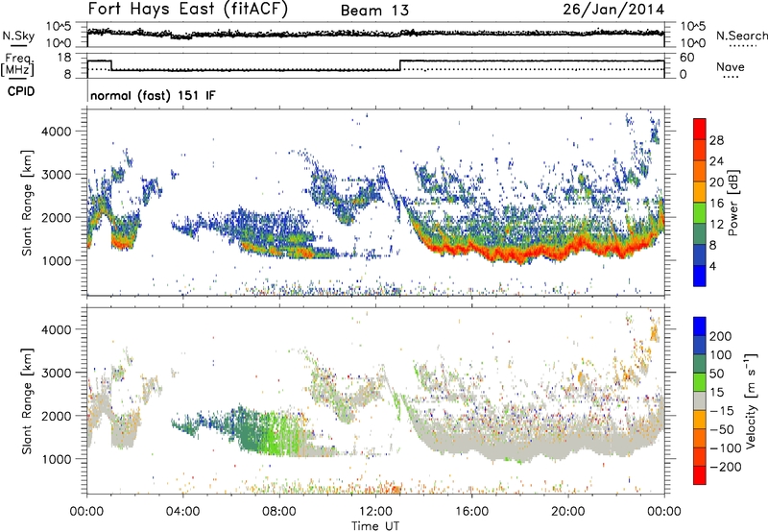768x532 pixels.
Task: Click 'Slant Range [km]' label of power panel
Action: [27, 203]
